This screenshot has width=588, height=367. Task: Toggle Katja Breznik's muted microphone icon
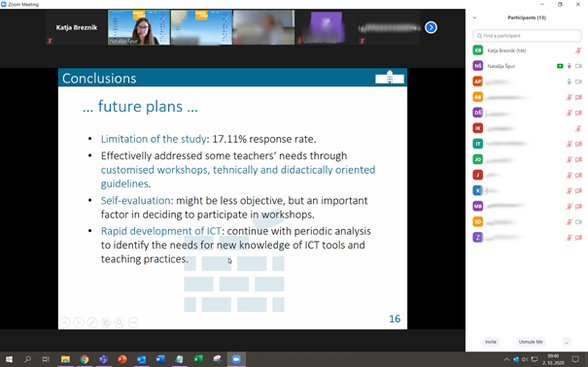pos(578,50)
